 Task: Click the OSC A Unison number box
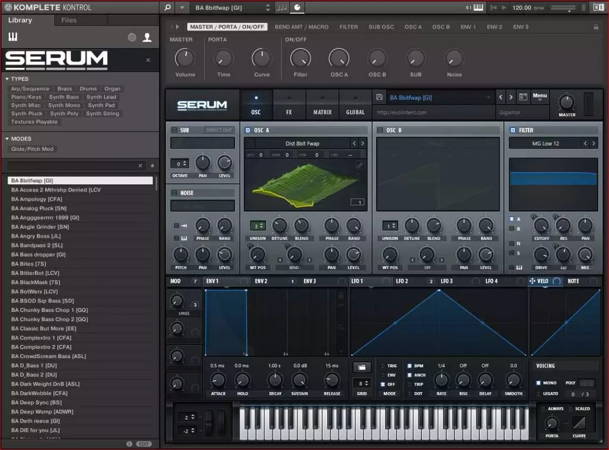[258, 227]
